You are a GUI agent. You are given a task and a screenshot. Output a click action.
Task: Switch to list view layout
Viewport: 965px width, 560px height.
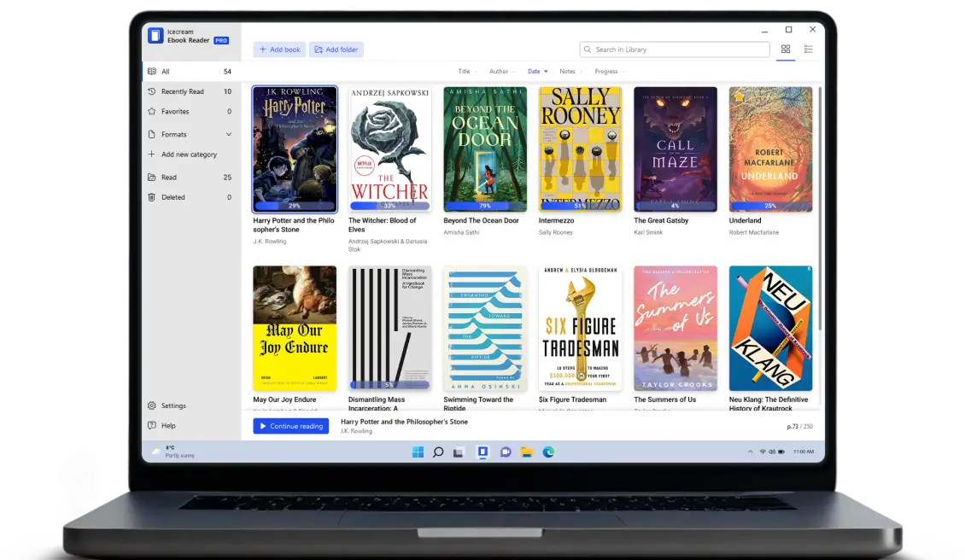(808, 50)
